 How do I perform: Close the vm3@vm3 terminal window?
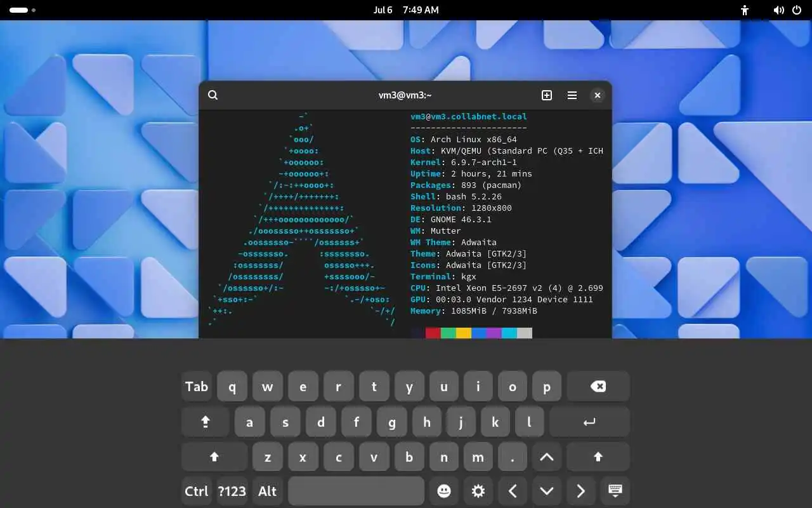[597, 95]
